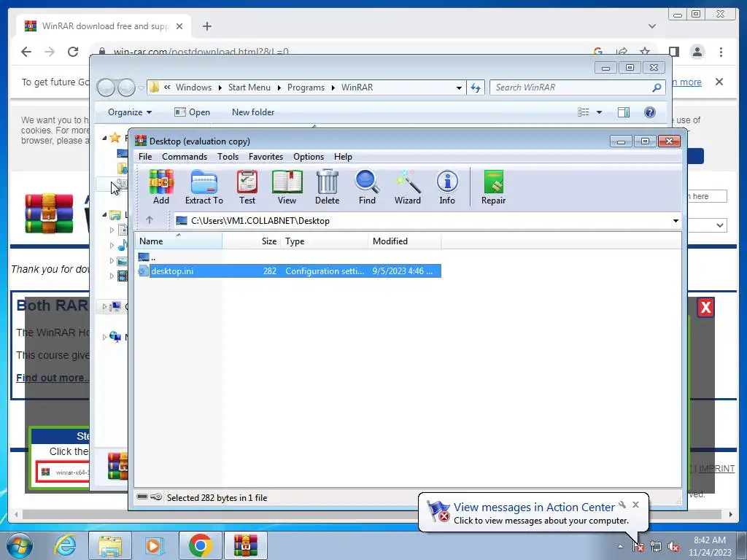
Task: Click the Test archive icon
Action: (x=247, y=187)
